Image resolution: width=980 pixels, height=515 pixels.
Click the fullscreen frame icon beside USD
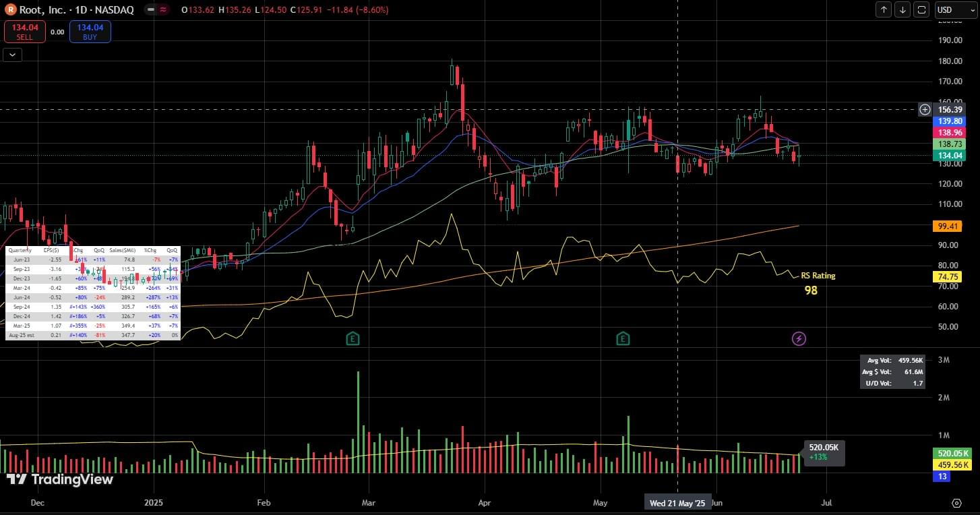coord(922,9)
